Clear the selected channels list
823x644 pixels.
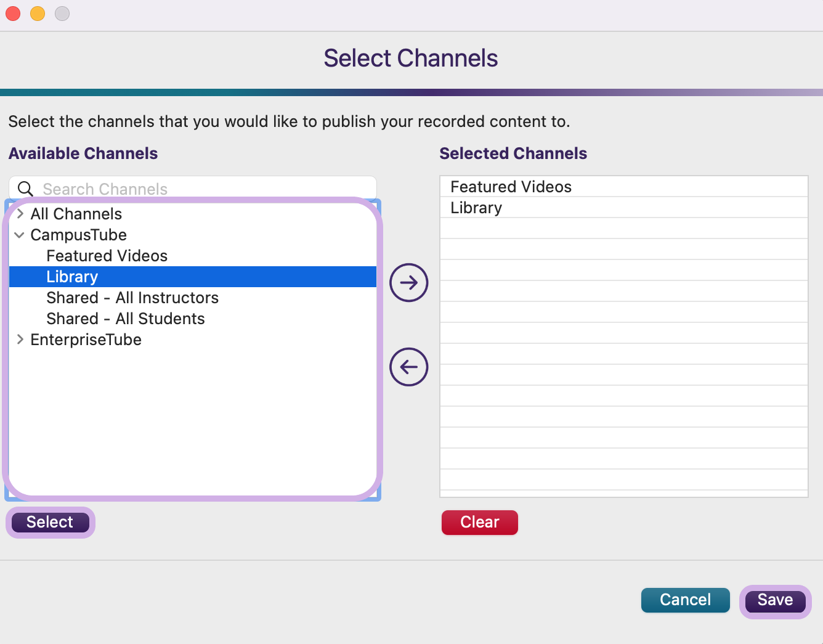click(480, 522)
